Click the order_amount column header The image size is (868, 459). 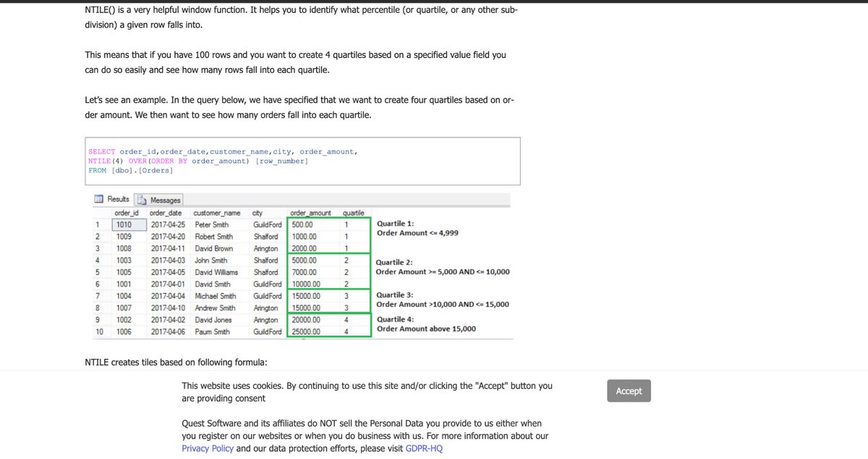(x=311, y=213)
